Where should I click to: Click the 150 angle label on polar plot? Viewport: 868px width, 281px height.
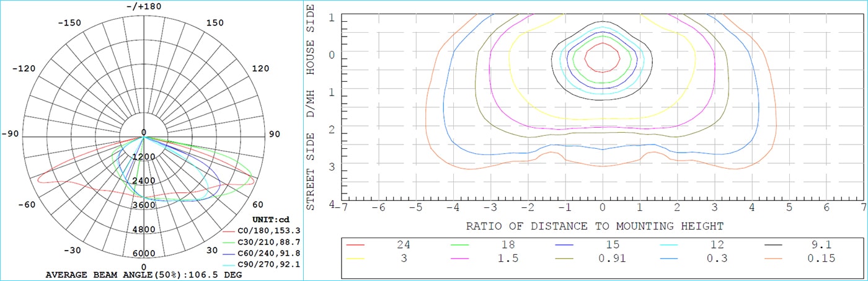(x=215, y=22)
